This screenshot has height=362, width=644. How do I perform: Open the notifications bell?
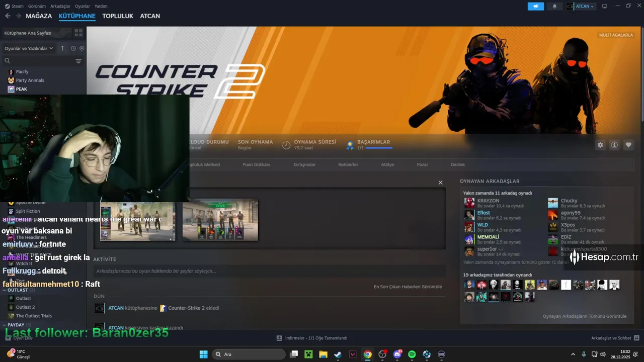(x=554, y=7)
